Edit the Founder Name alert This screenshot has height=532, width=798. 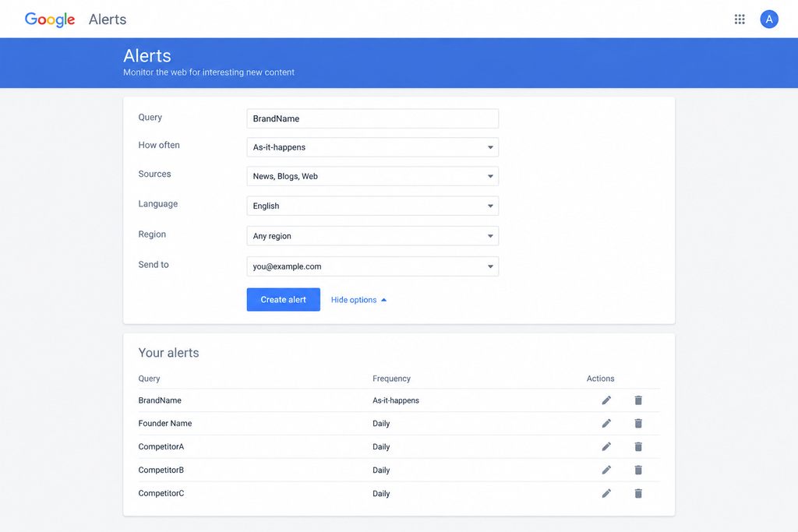[606, 423]
